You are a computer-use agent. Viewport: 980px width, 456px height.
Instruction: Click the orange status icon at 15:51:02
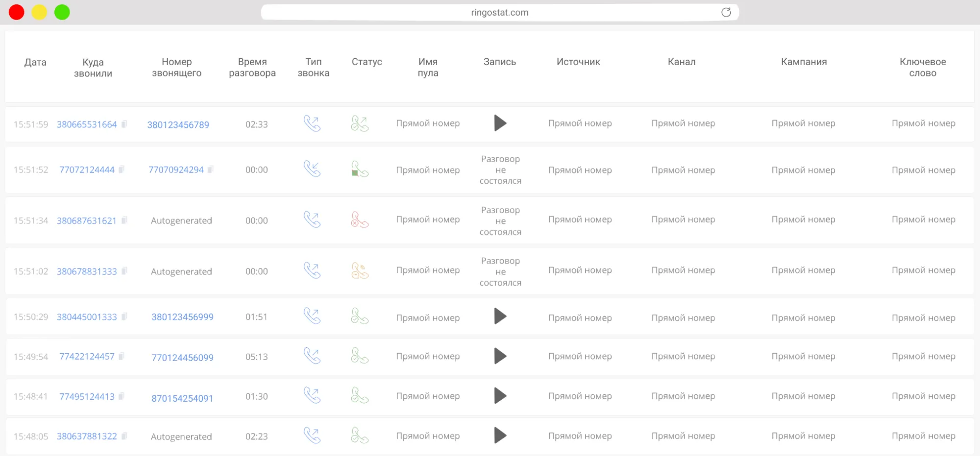click(x=360, y=270)
